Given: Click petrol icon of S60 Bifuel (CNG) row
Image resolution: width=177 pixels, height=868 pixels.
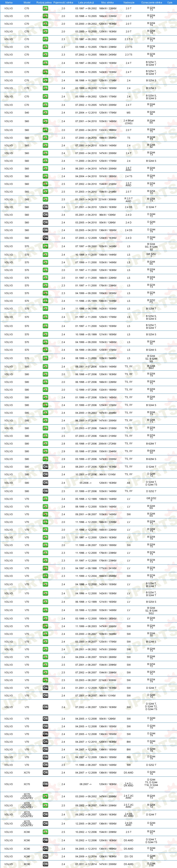Looking at the screenshot, I should click(x=45, y=121).
